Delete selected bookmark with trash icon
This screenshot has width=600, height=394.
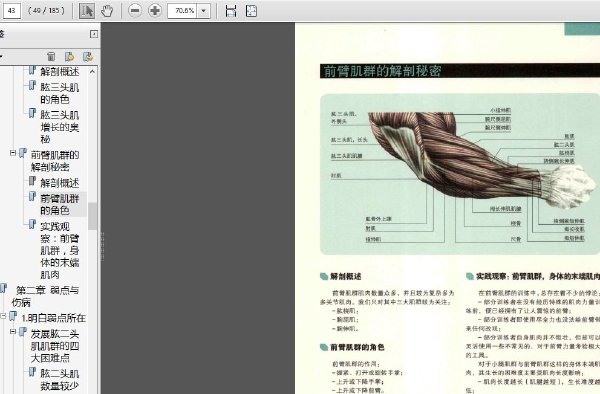pos(51,57)
